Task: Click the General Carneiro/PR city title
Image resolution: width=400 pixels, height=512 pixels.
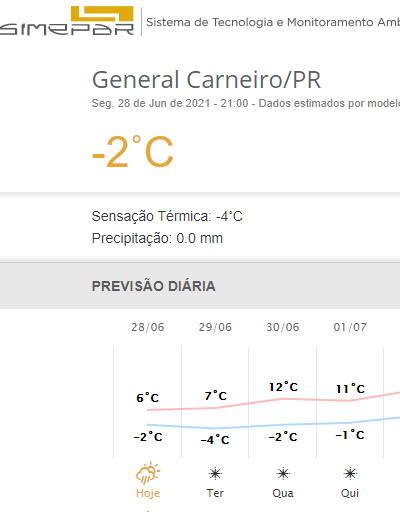Action: (x=206, y=80)
